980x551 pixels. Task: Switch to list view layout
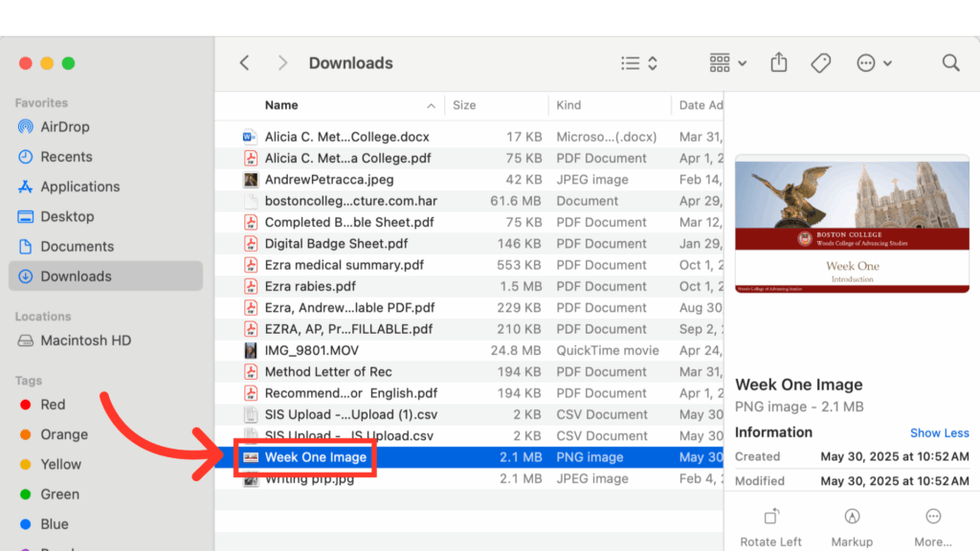tap(630, 62)
